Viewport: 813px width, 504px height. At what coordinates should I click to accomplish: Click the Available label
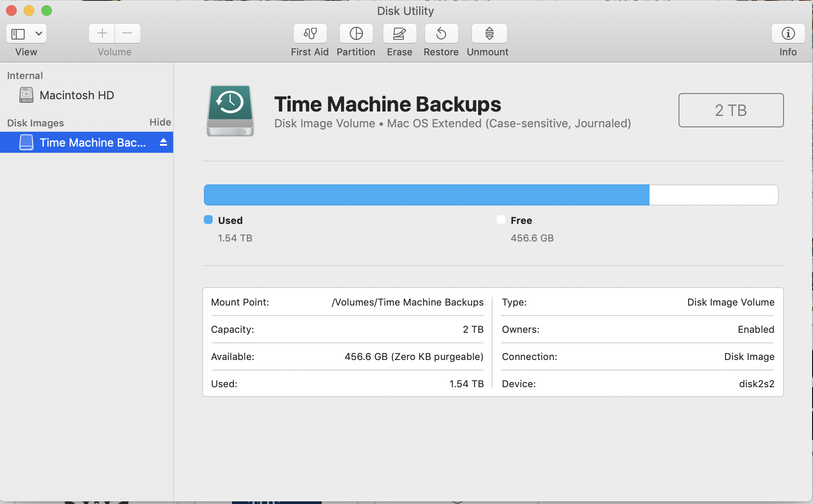tap(232, 356)
